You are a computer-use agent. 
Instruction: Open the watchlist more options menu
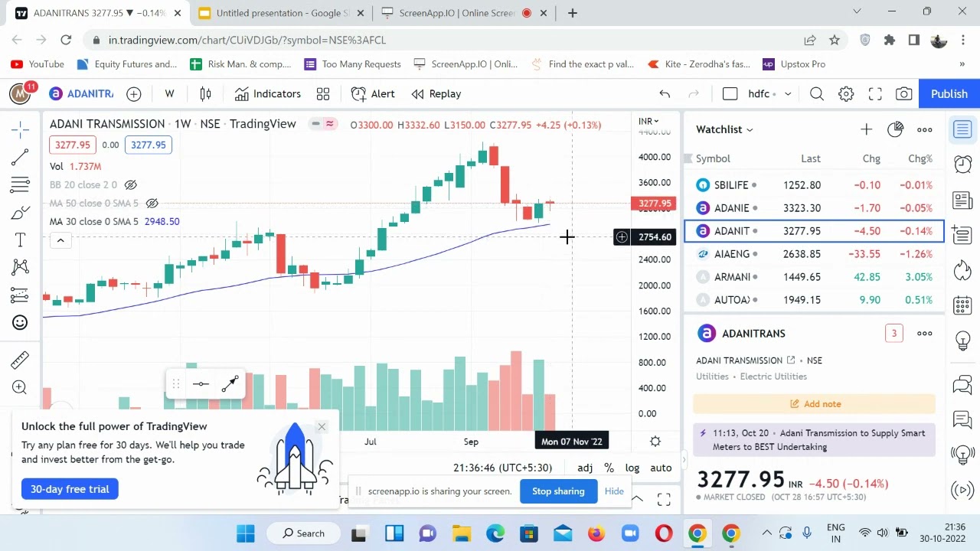(925, 129)
